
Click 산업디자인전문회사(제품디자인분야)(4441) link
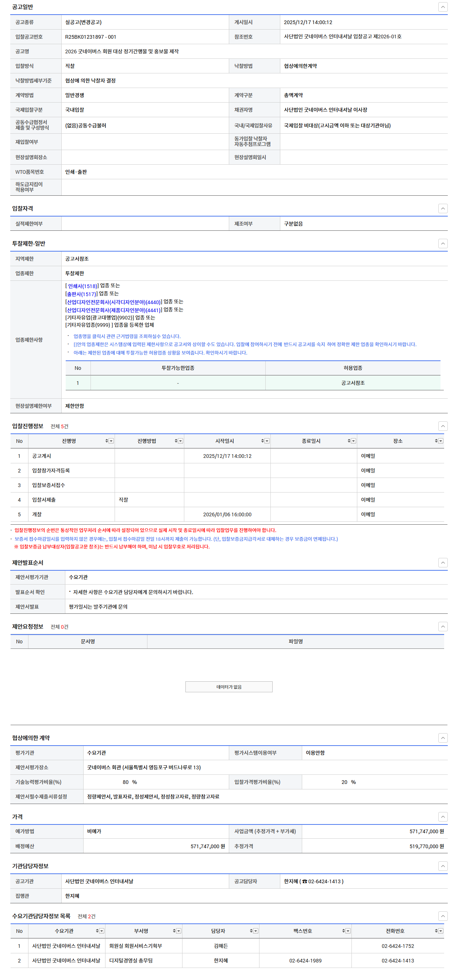coord(113,310)
